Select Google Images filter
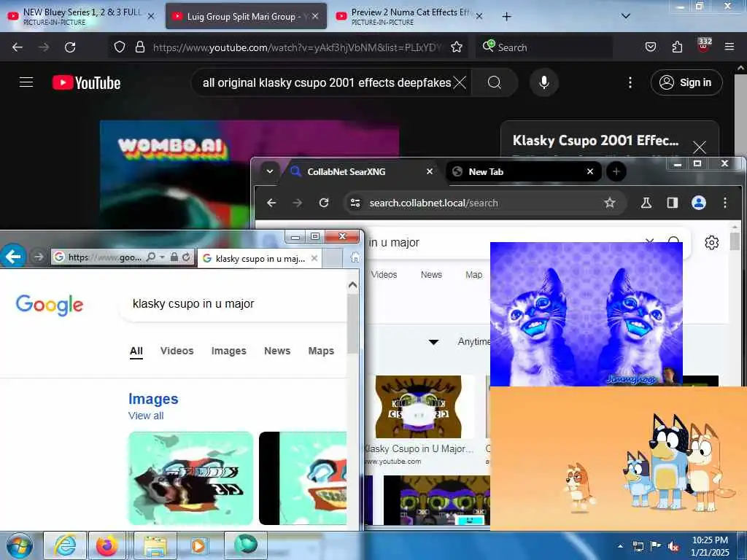The height and width of the screenshot is (560, 747). [228, 351]
